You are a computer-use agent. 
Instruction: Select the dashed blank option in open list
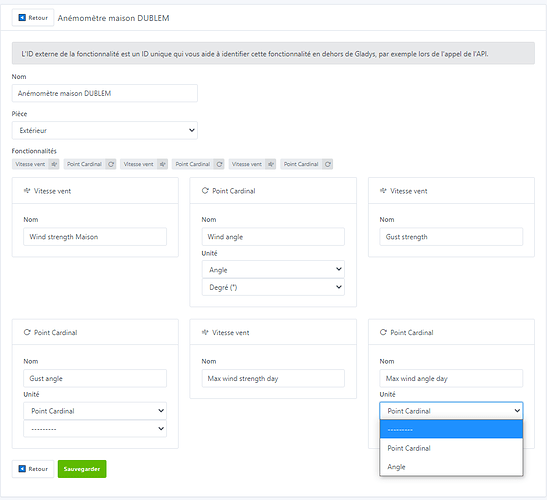click(451, 429)
